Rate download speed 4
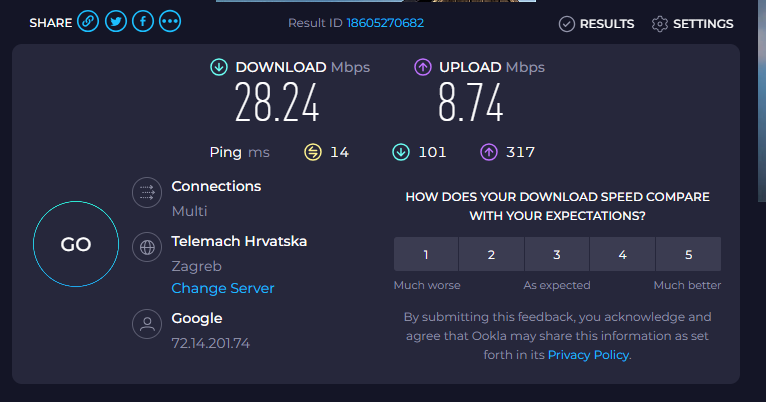The height and width of the screenshot is (402, 766). (622, 254)
